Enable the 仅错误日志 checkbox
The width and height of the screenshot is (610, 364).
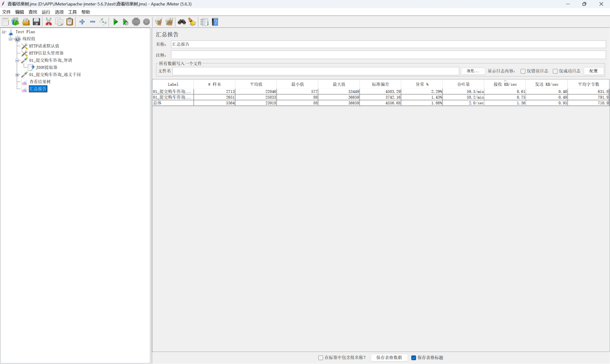click(523, 71)
